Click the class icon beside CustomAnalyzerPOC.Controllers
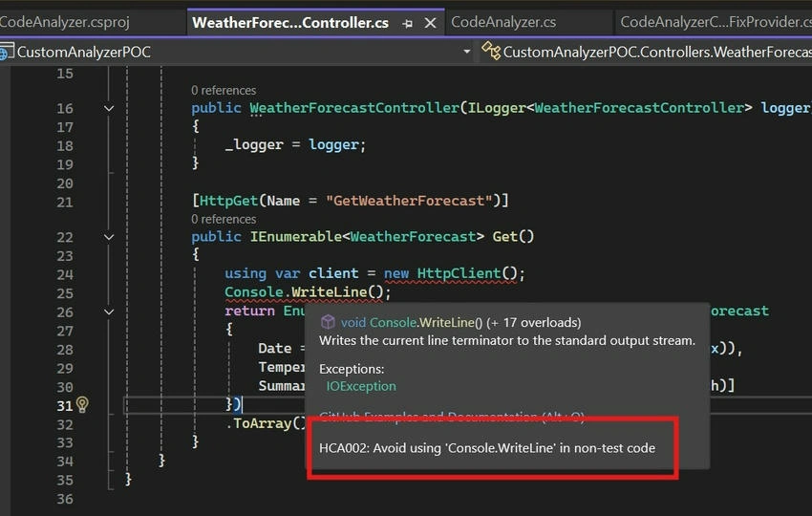812x516 pixels. [x=490, y=51]
